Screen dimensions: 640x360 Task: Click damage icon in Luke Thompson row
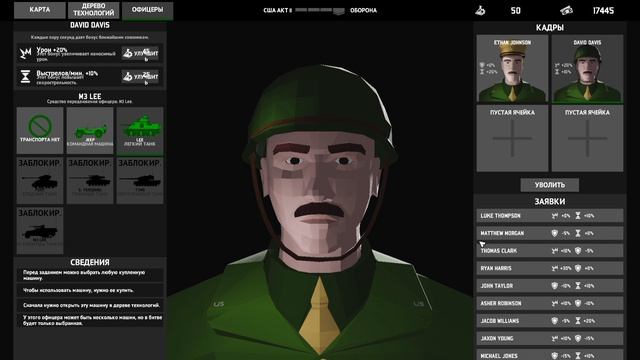point(554,216)
